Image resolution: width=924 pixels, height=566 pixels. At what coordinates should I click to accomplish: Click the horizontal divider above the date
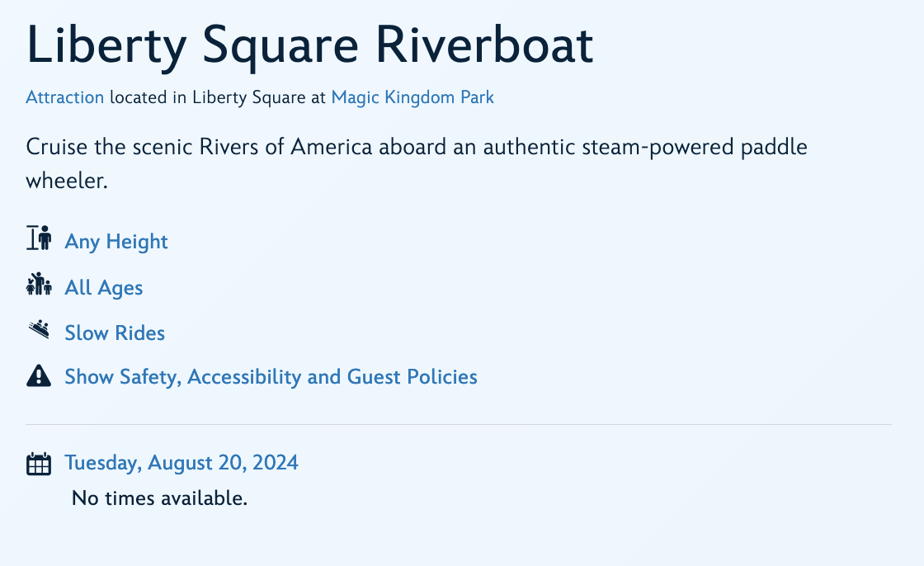pyautogui.click(x=459, y=425)
